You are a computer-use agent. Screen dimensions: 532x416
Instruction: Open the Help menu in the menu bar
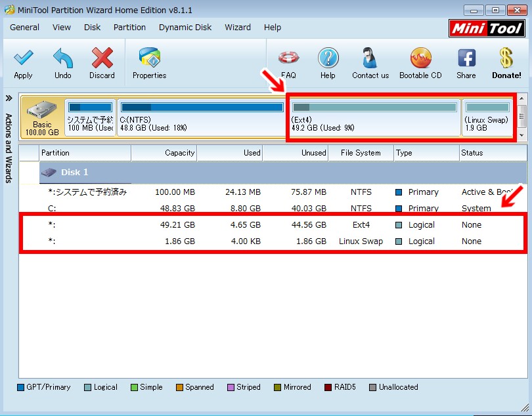[273, 28]
